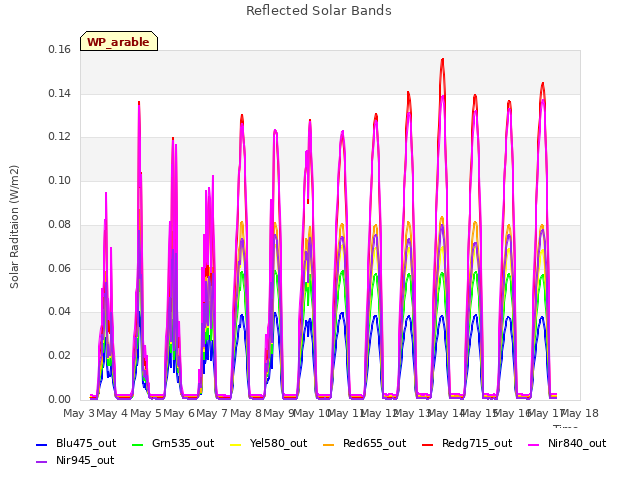Screen dimensions: 640x480
Task: Click the May 3 x-axis label
Action: click(79, 413)
